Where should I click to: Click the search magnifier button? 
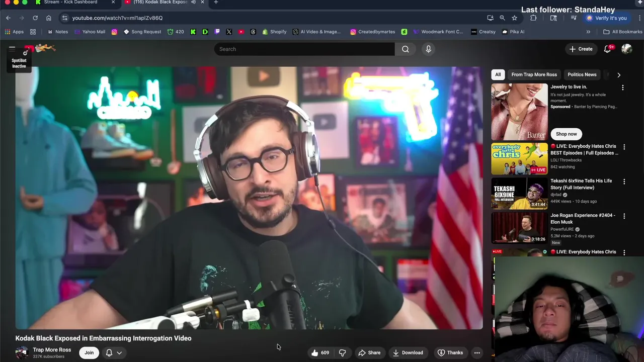406,49
